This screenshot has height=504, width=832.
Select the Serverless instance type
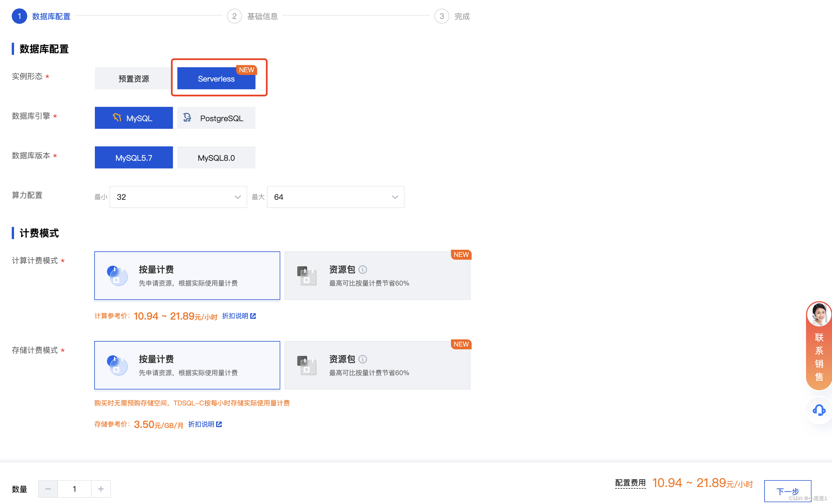click(x=216, y=78)
